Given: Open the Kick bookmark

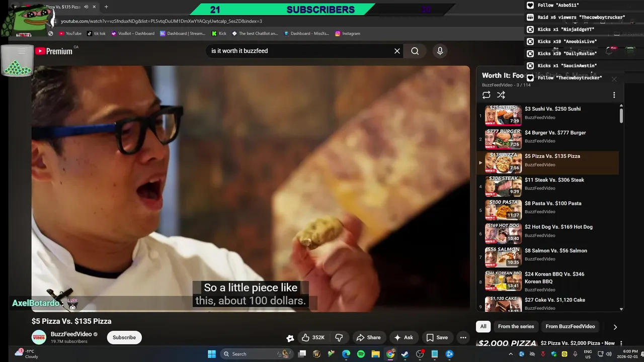Looking at the screenshot, I should point(219,34).
